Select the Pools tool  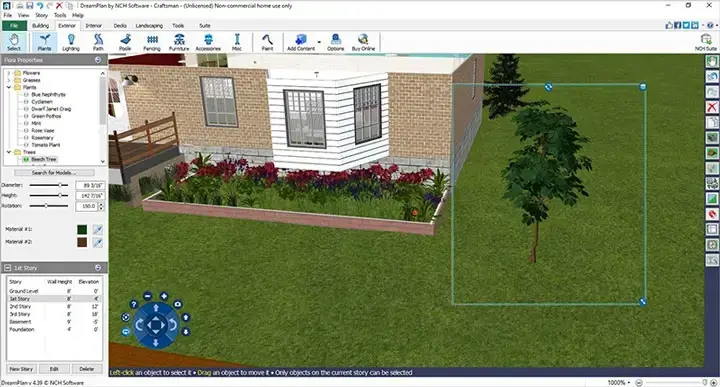tap(125, 42)
